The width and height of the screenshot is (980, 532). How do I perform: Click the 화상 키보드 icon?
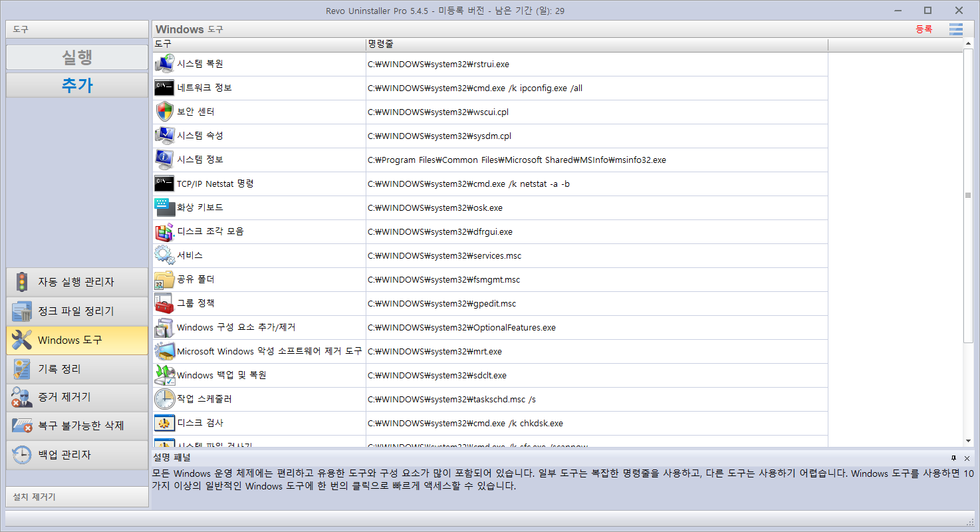pos(164,207)
